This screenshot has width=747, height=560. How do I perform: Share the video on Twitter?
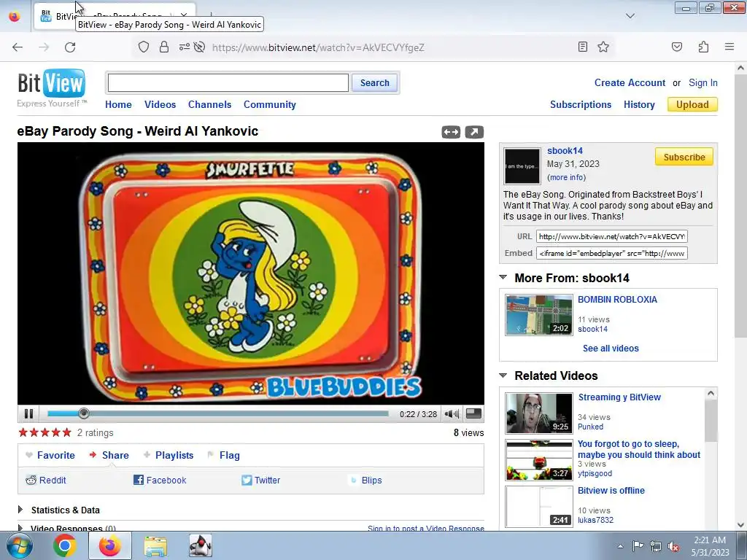pos(260,480)
